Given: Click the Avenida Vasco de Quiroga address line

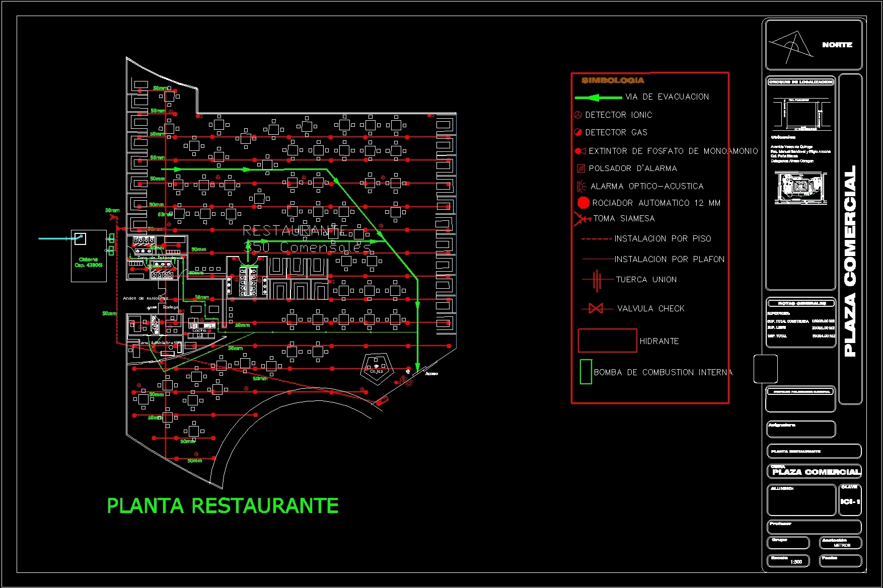Looking at the screenshot, I should [791, 147].
